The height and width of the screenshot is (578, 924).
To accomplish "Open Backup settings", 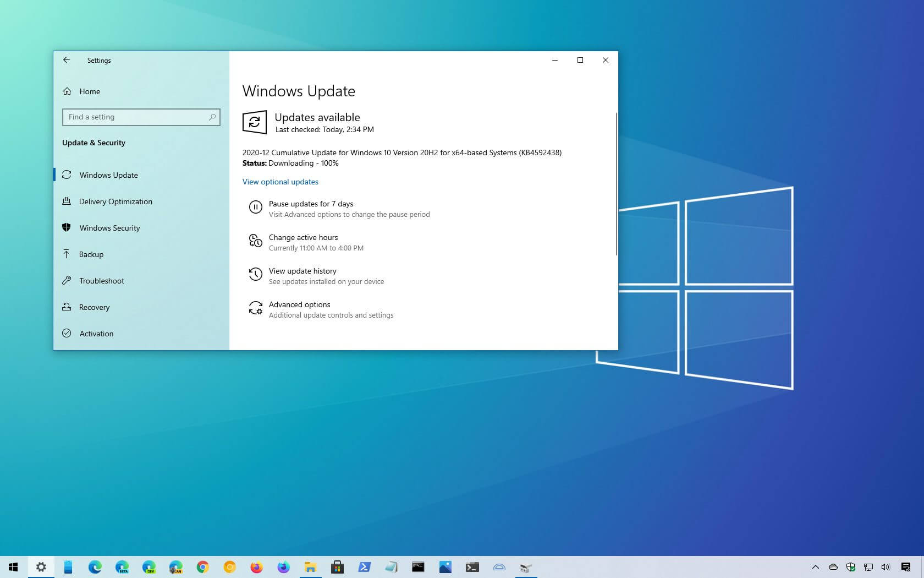I will click(x=92, y=254).
